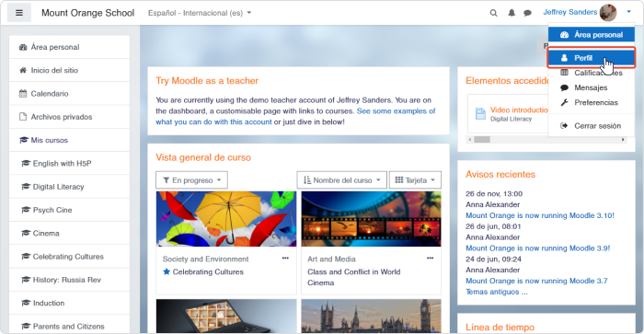644x334 pixels.
Task: Click the Parliament and Big Ben course thumbnail
Action: tap(372, 316)
